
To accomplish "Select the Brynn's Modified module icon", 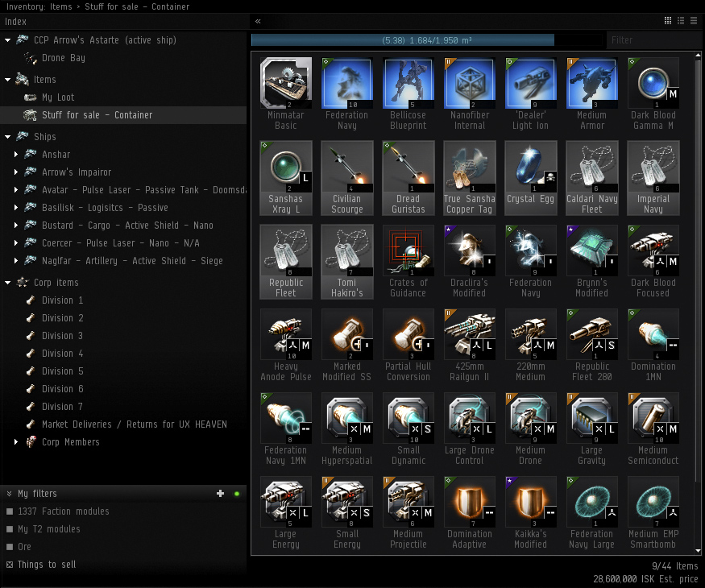I will (x=591, y=251).
